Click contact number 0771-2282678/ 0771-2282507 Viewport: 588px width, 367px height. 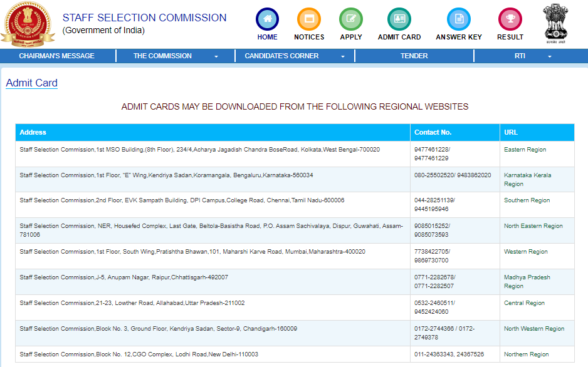434,282
